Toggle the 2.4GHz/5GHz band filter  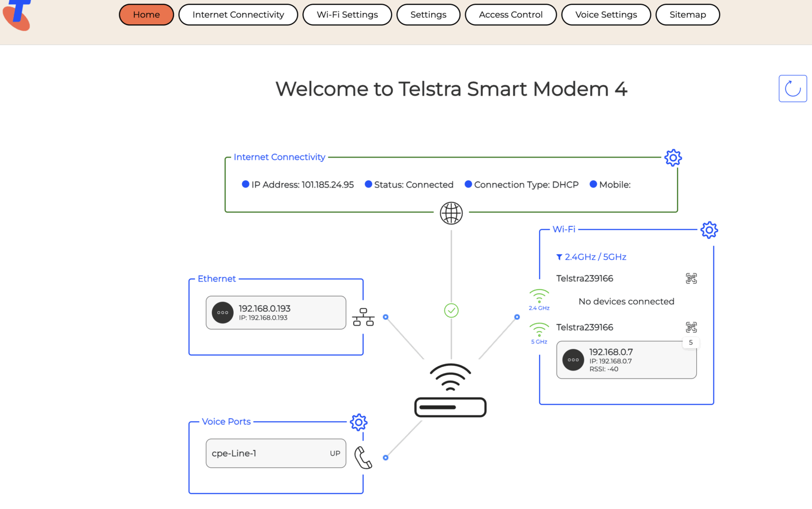[x=590, y=257]
